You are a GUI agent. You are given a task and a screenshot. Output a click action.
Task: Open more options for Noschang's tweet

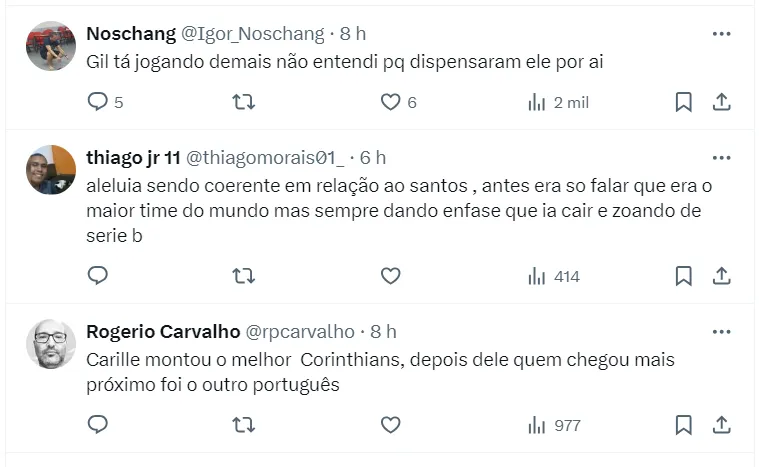click(x=721, y=34)
